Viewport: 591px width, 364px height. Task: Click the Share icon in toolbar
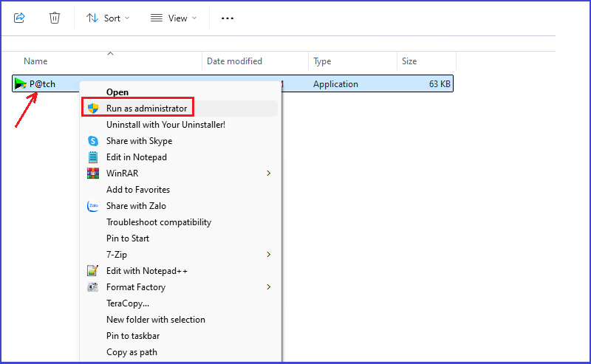pyautogui.click(x=19, y=18)
